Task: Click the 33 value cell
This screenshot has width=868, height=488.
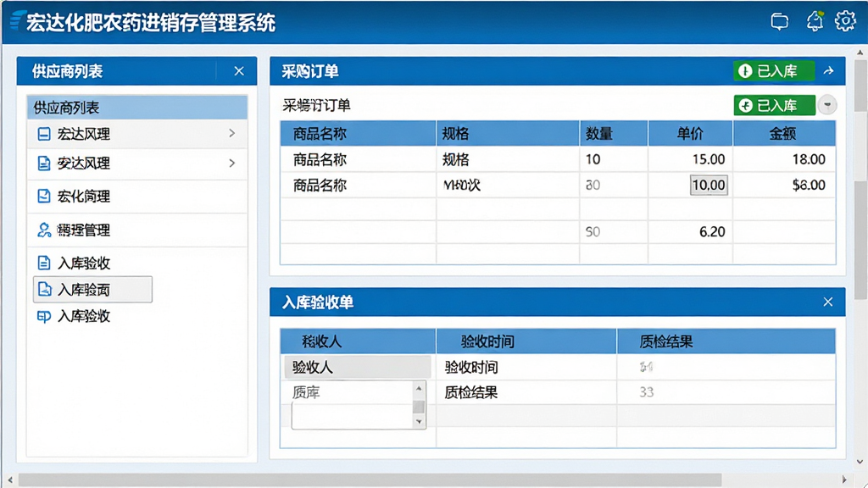Action: click(726, 392)
